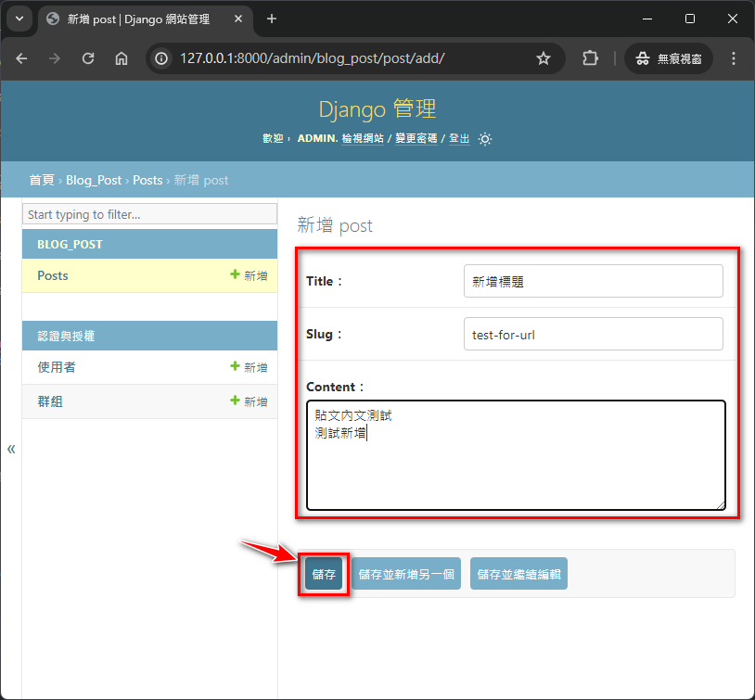
Task: Open Blog_Post in breadcrumbs
Action: click(94, 180)
